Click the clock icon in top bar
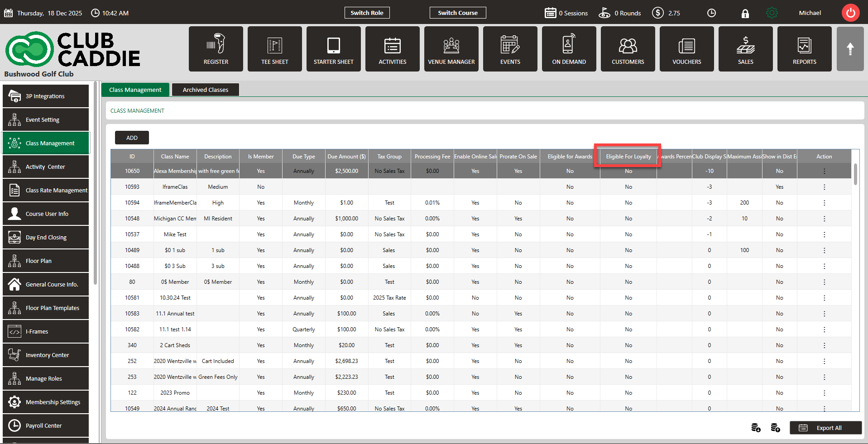The width and height of the screenshot is (868, 444). pyautogui.click(x=711, y=13)
